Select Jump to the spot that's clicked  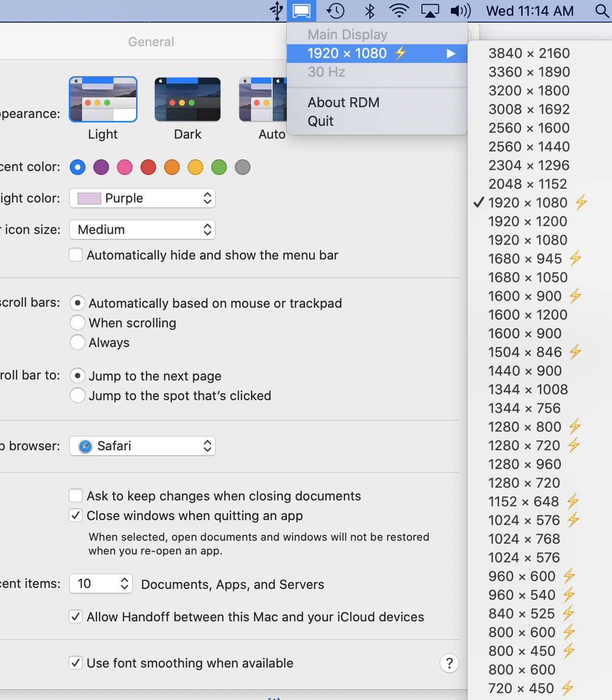click(78, 395)
